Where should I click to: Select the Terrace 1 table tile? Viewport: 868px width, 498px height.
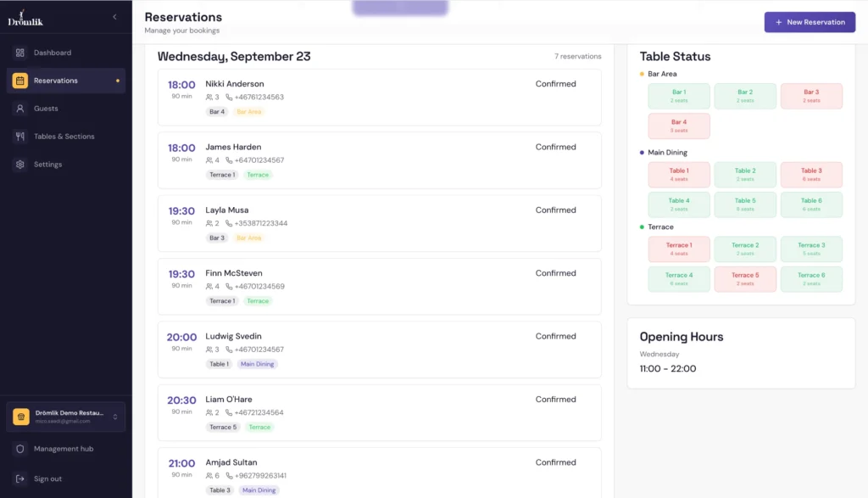(x=679, y=249)
